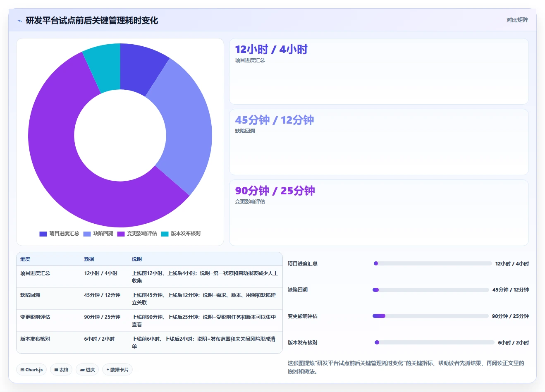Click the Chart.js tag chip

31,370
